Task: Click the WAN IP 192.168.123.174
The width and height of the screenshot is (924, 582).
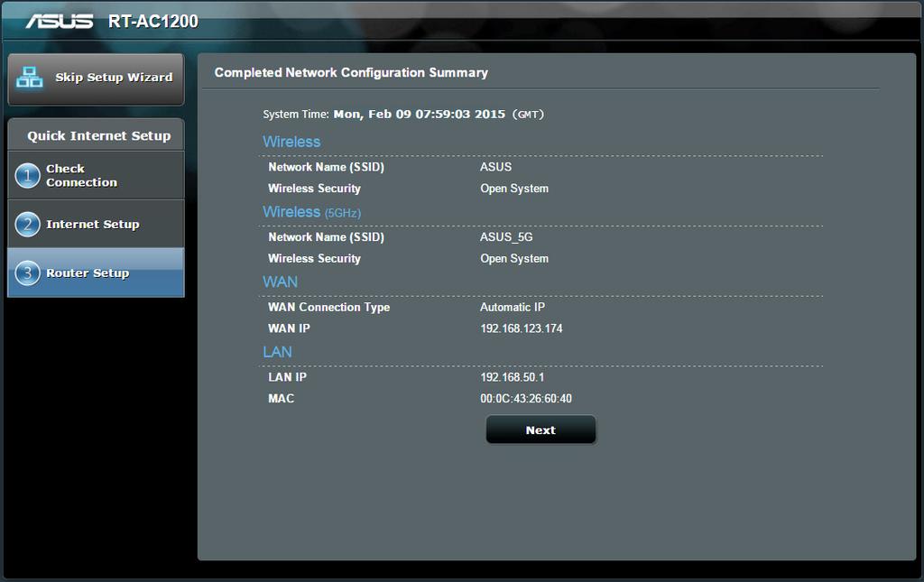Action: click(521, 328)
